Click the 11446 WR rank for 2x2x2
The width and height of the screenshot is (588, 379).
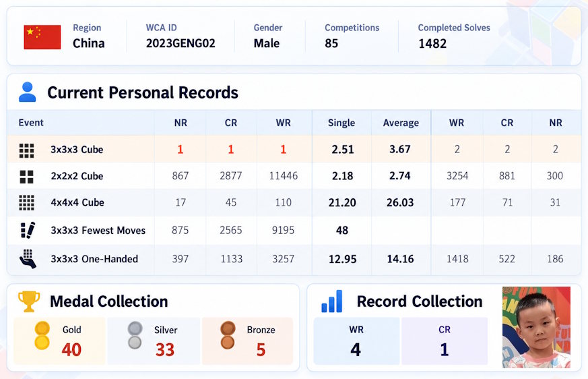pyautogui.click(x=284, y=176)
